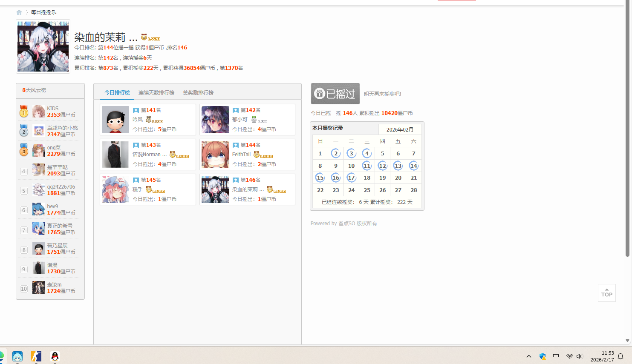Click the security shield tray icon
Viewport: 632px width, 364px height.
click(x=543, y=356)
